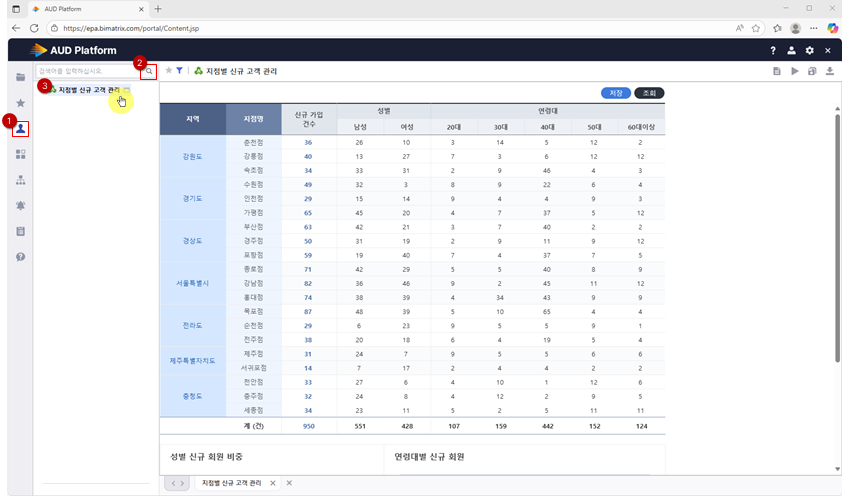Image resolution: width=842 pixels, height=496 pixels.
Task: Click into the search keyword input field
Action: (86, 71)
